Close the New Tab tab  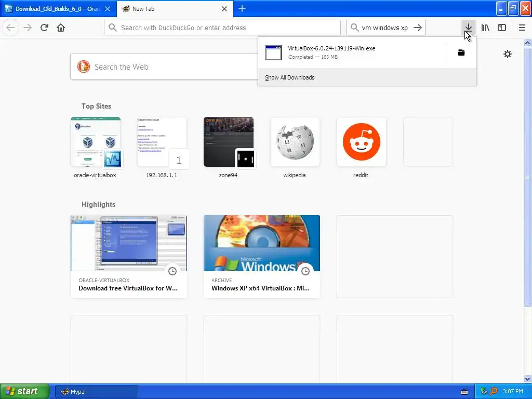224,9
